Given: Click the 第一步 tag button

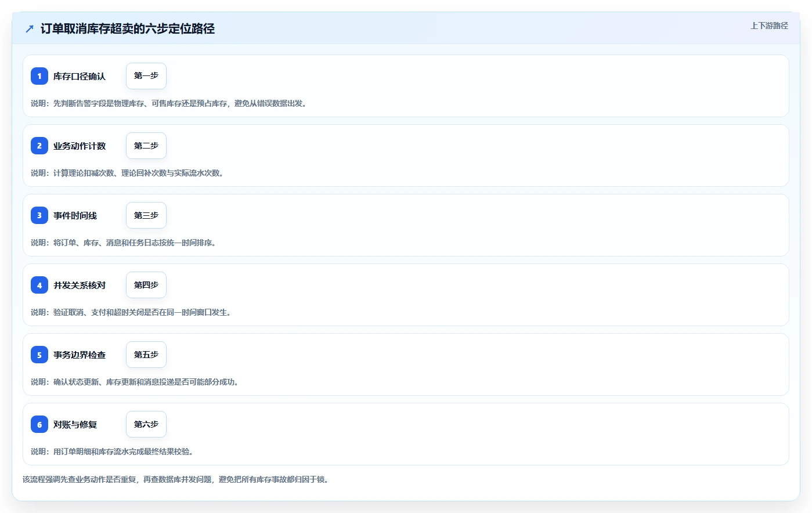Looking at the screenshot, I should point(146,76).
